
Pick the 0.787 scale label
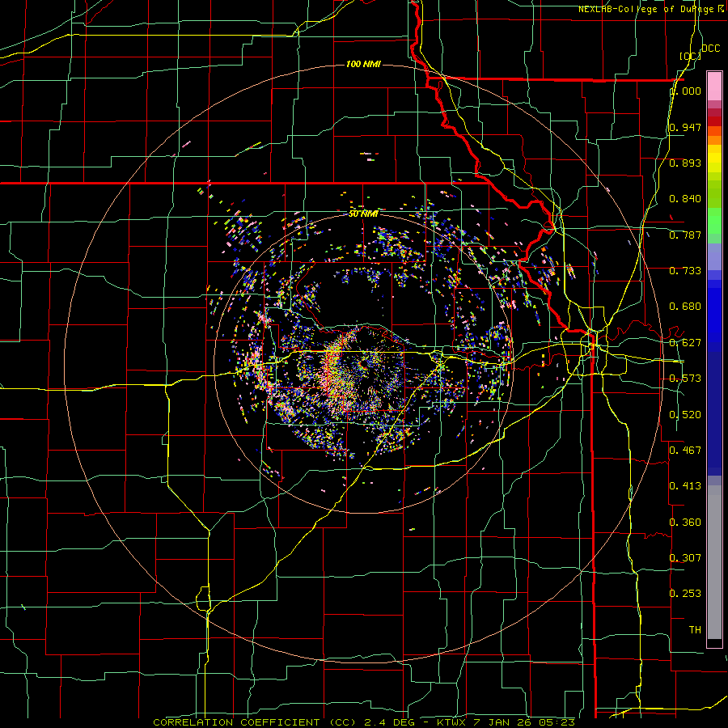[685, 235]
